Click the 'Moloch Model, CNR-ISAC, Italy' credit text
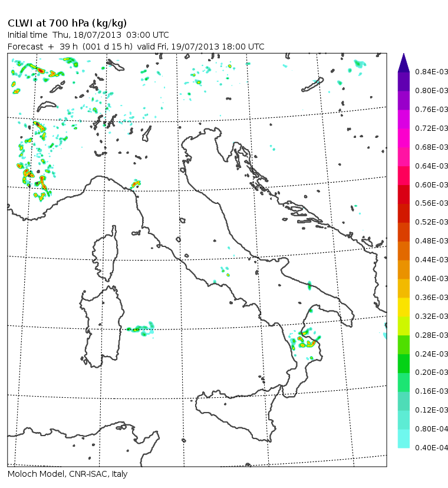This screenshot has width=448, height=488. (67, 474)
